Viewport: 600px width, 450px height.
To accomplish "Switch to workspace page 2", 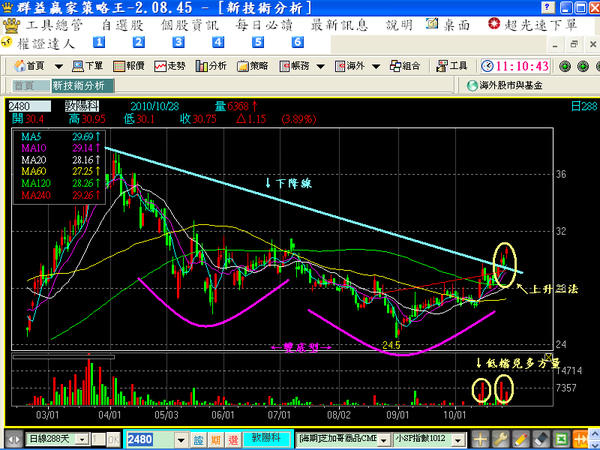I will (139, 42).
